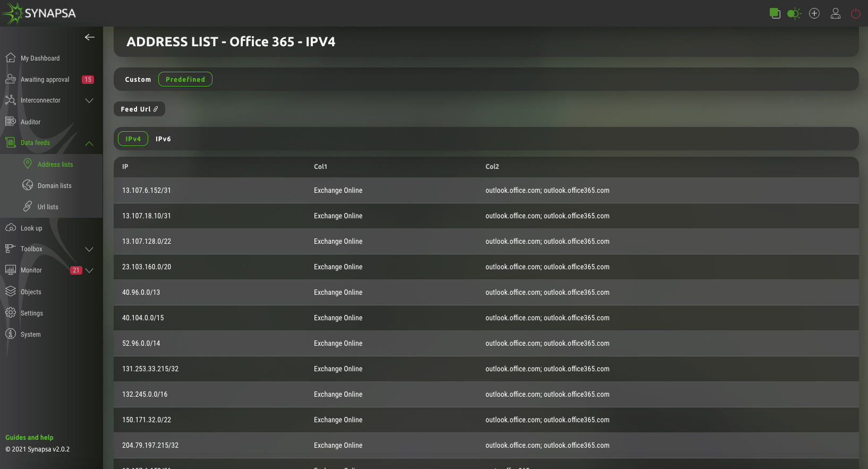Open the Settings menu label

pos(32,313)
